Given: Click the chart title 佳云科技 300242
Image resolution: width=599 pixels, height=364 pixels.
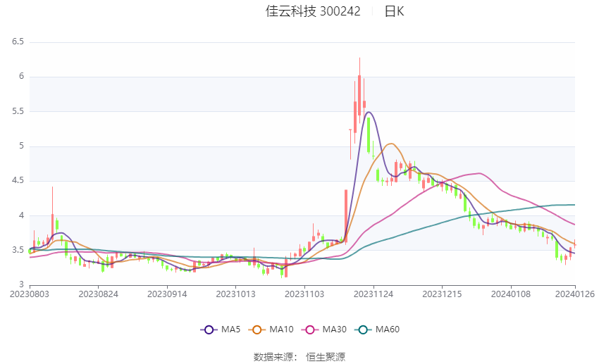Looking at the screenshot, I should point(313,11).
